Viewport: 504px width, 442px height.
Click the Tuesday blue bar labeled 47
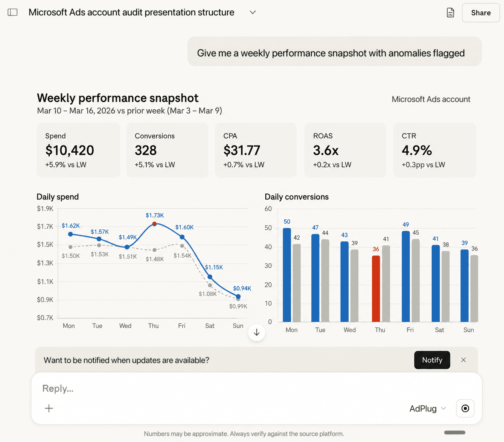(x=315, y=278)
